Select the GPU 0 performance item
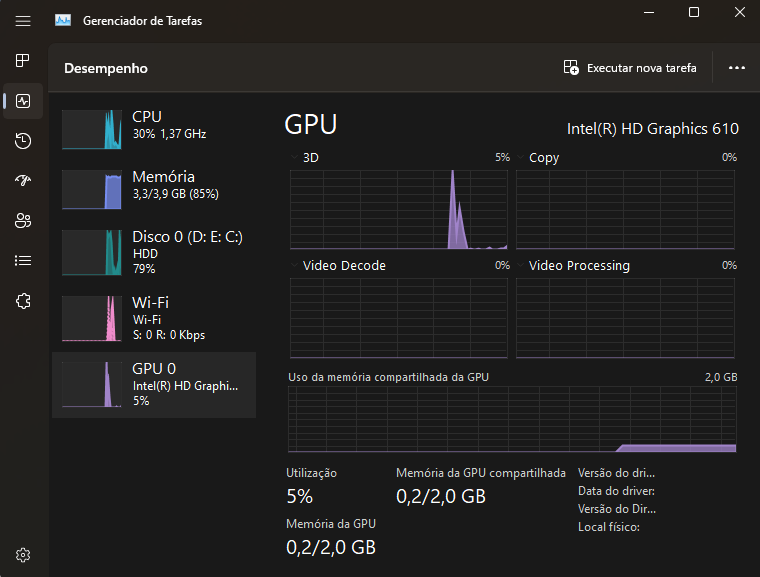Screen dimensions: 760x577 click(154, 385)
